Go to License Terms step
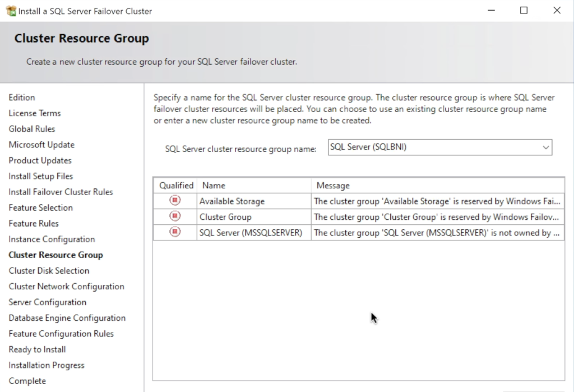Image resolution: width=574 pixels, height=392 pixels. tap(35, 113)
